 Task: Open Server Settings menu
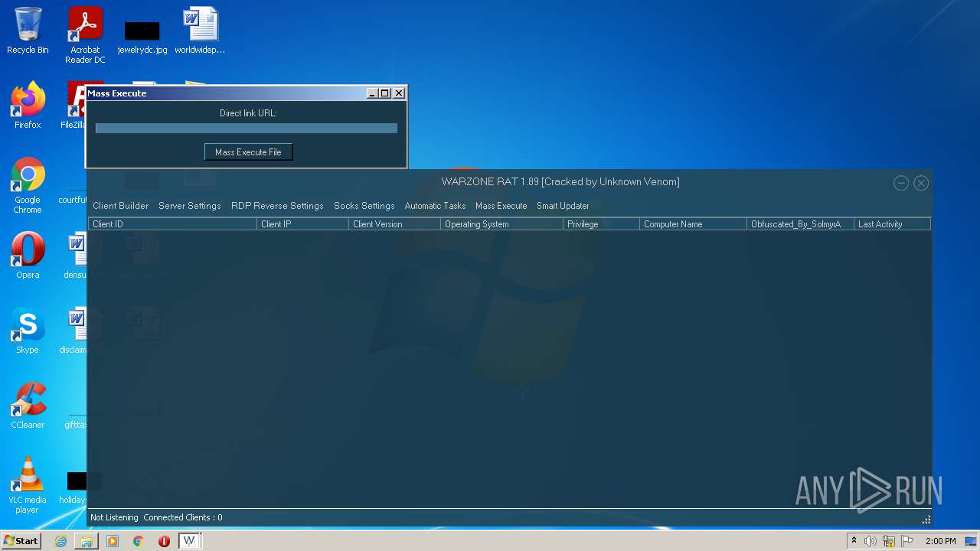[x=189, y=206]
